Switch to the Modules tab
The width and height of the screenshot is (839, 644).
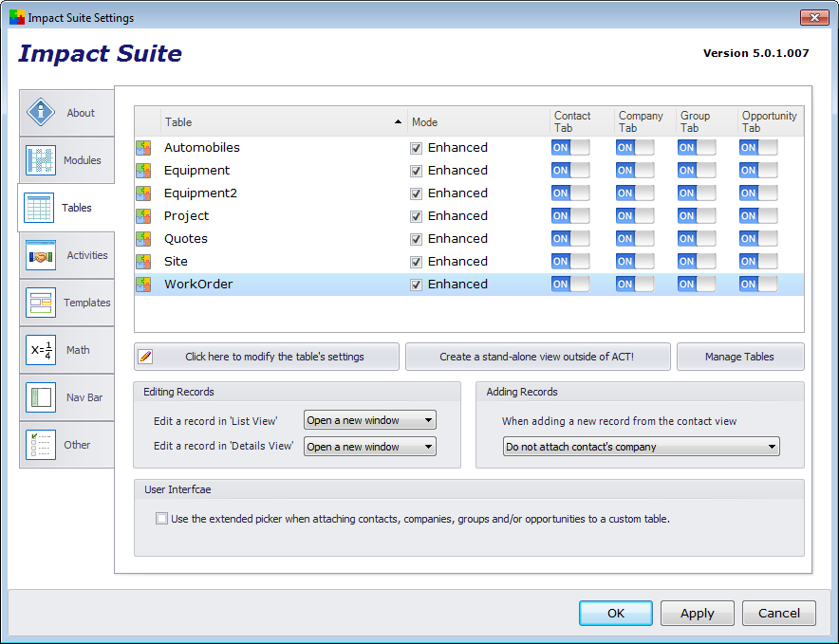pyautogui.click(x=66, y=160)
